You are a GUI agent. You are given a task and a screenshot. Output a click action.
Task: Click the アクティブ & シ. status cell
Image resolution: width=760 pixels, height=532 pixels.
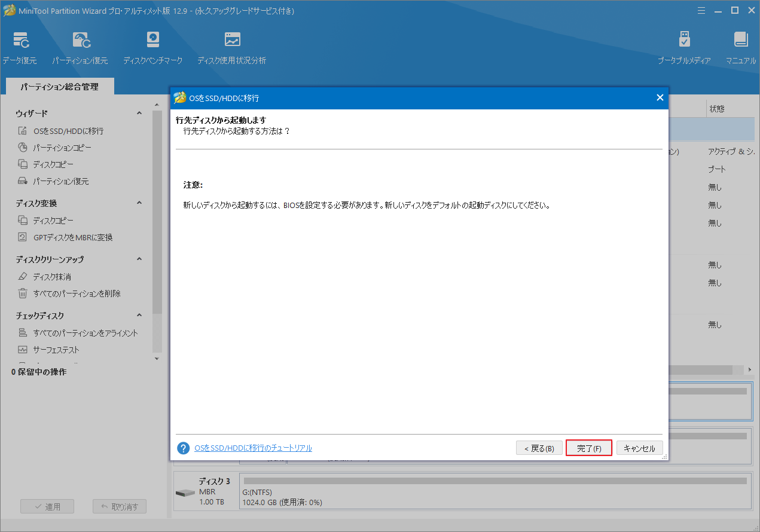730,152
